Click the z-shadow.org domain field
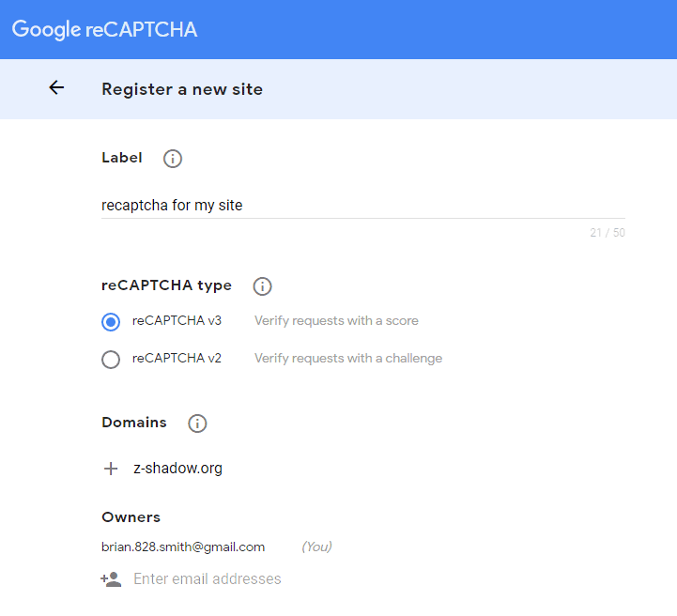 pos(177,469)
